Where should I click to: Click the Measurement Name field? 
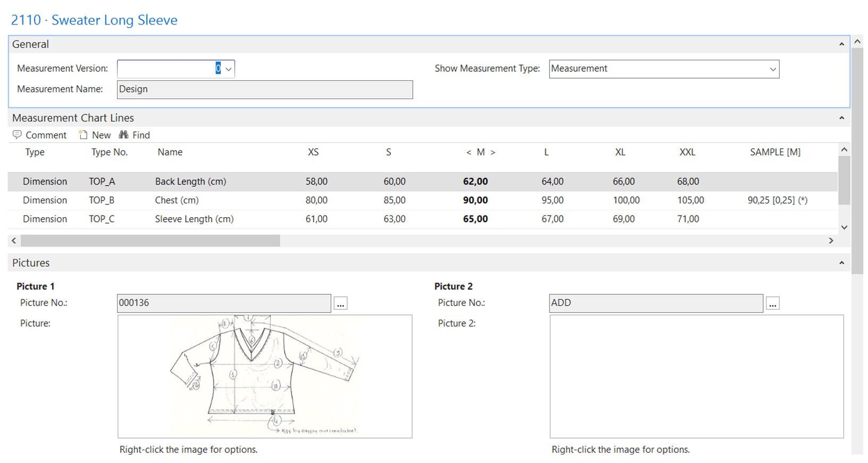pos(264,89)
